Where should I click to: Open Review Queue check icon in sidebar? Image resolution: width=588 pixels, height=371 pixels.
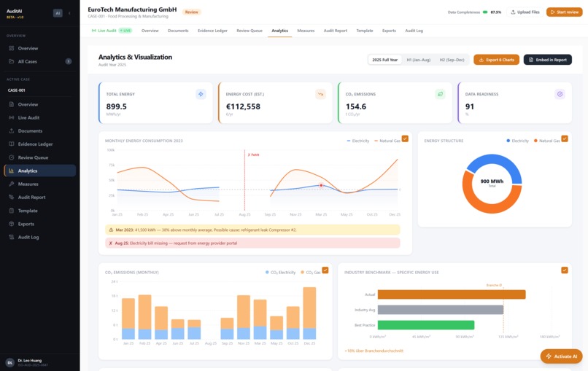tap(11, 157)
